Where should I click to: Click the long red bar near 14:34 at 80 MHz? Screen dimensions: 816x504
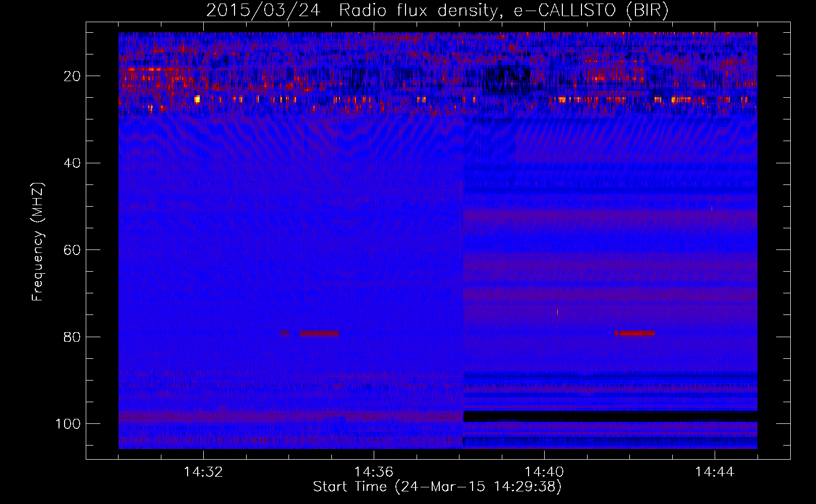pyautogui.click(x=319, y=333)
